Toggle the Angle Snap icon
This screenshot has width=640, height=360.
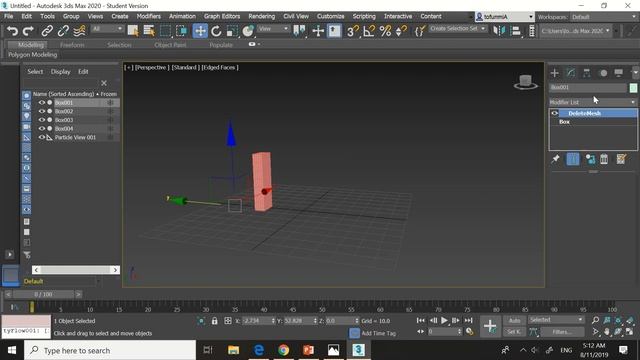[x=369, y=31]
